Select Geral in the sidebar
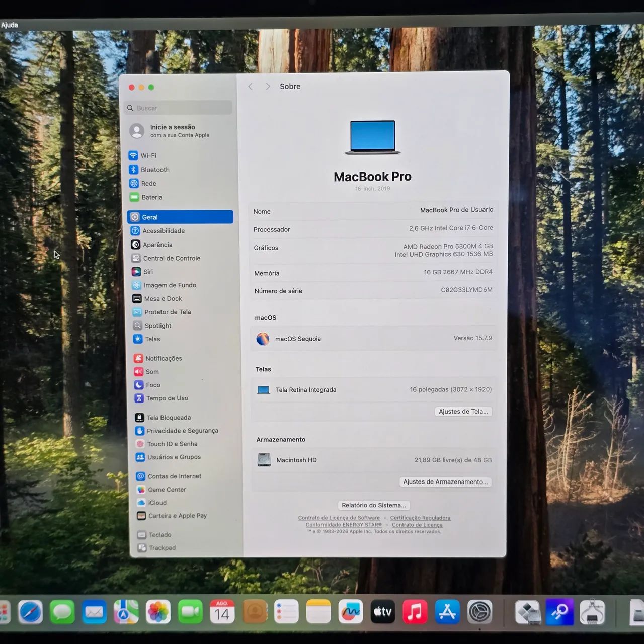Image resolution: width=644 pixels, height=644 pixels. (x=180, y=217)
